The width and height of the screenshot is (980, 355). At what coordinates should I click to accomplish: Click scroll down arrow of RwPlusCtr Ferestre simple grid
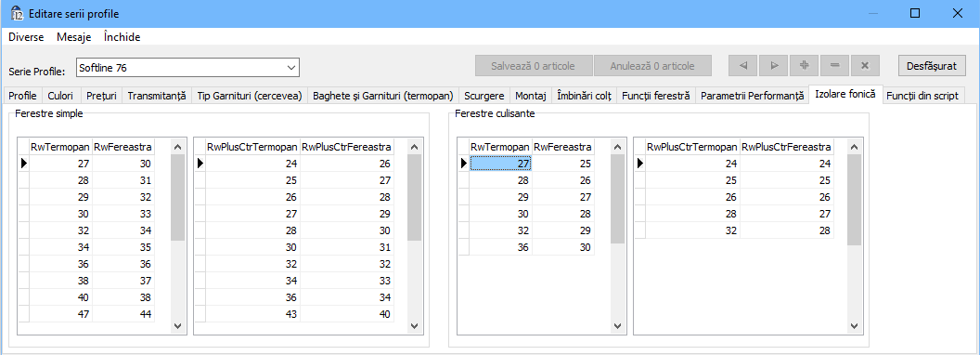tap(414, 325)
